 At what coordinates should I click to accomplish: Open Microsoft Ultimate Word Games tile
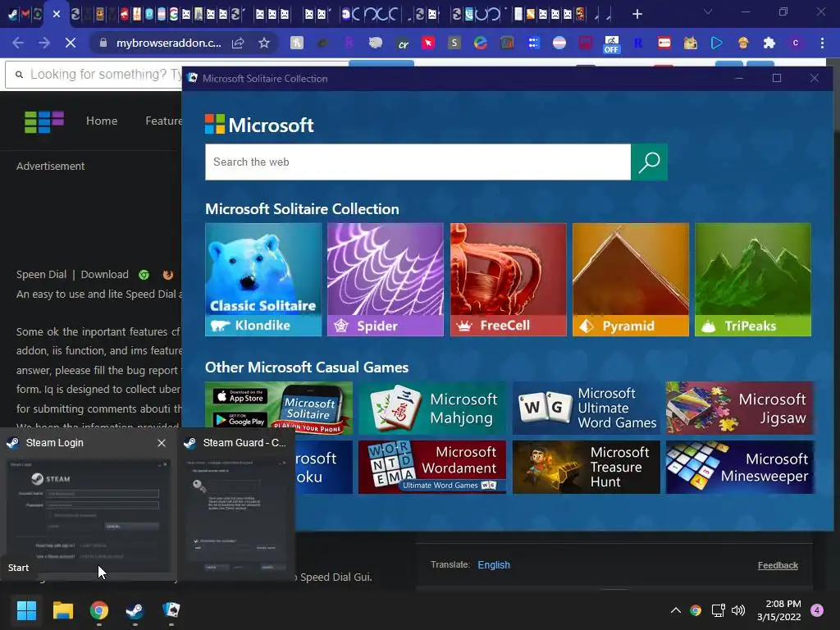pos(586,408)
